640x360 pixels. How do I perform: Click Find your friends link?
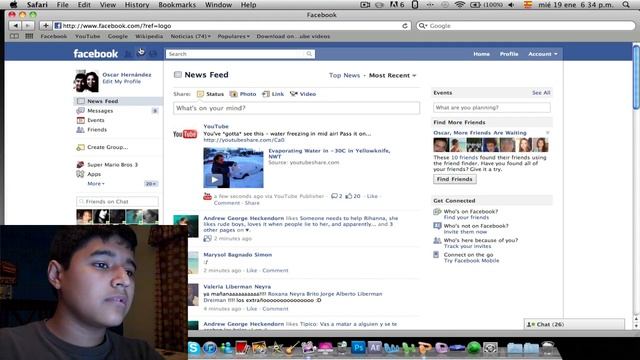(x=466, y=218)
